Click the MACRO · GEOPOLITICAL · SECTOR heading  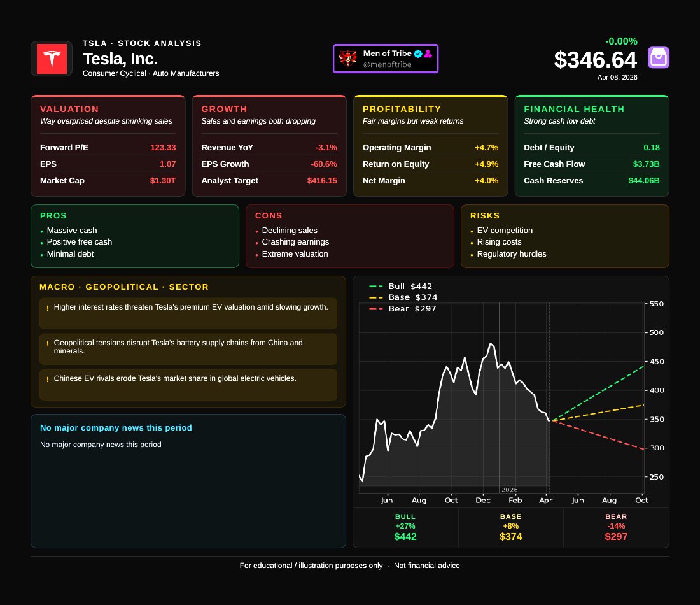click(x=124, y=287)
